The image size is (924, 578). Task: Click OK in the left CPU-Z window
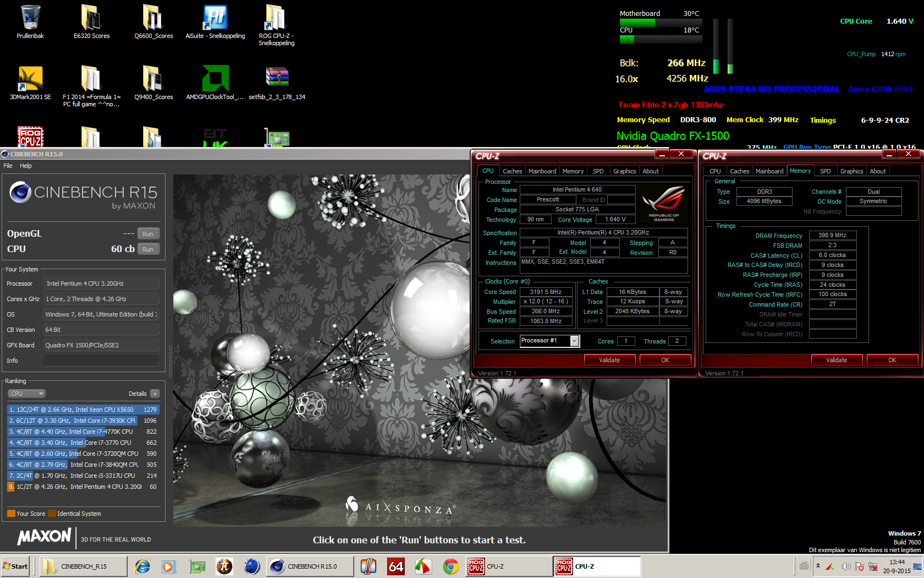coord(665,360)
